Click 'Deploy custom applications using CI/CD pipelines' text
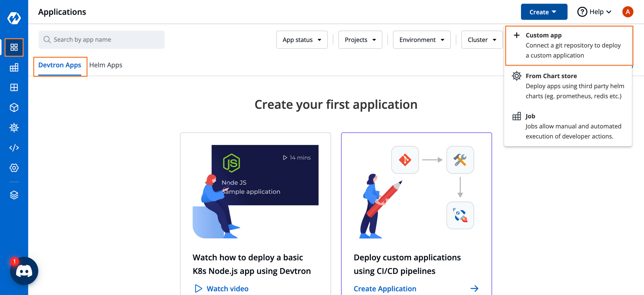 coord(407,264)
